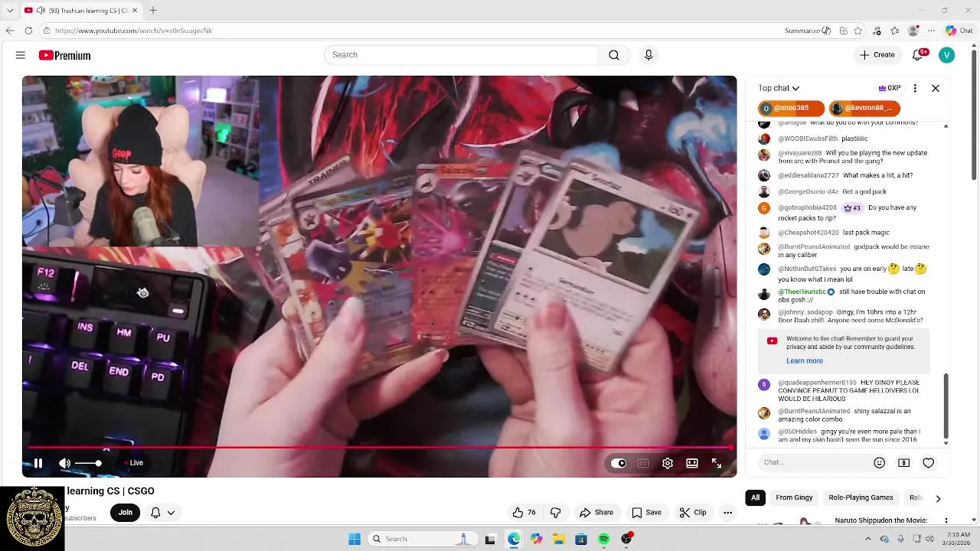Screen dimensions: 980x551
Task: Click Summarize in the address bar
Action: coord(807,31)
